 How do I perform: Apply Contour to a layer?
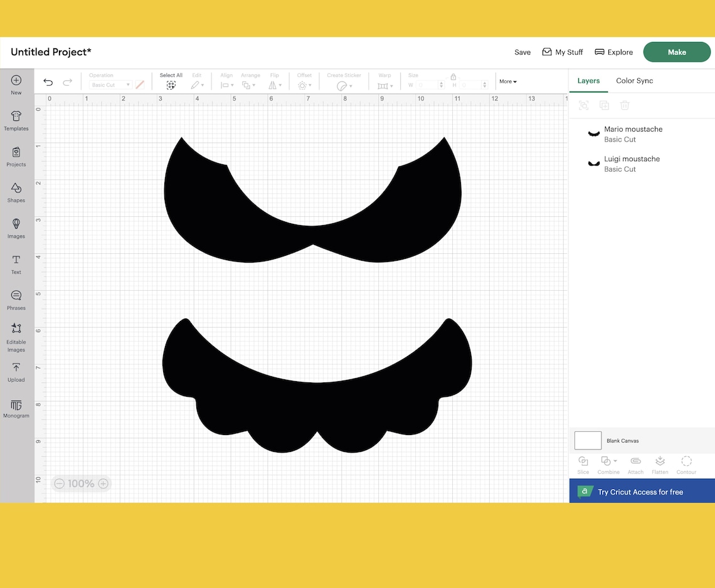[686, 464]
